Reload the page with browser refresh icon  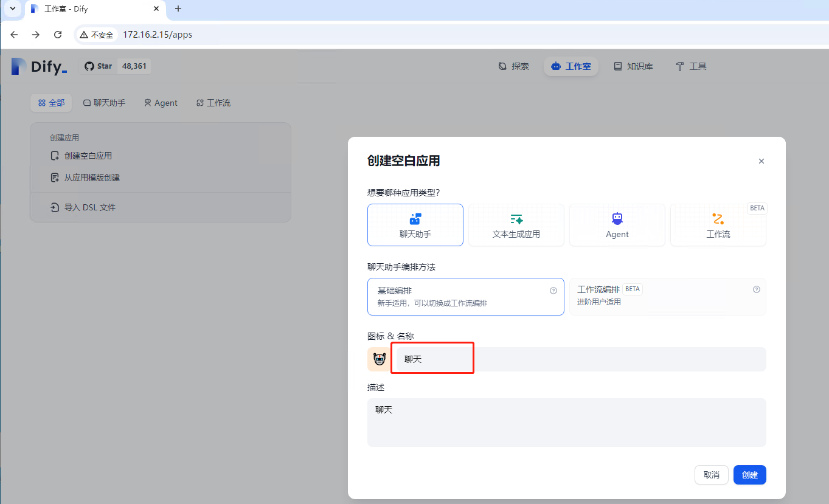coord(58,35)
